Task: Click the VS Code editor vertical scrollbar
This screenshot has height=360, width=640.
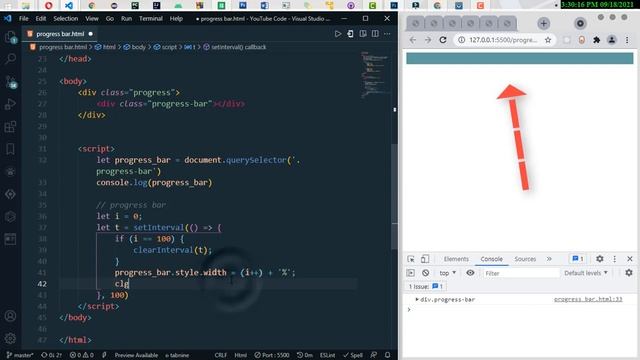Action: click(394, 196)
